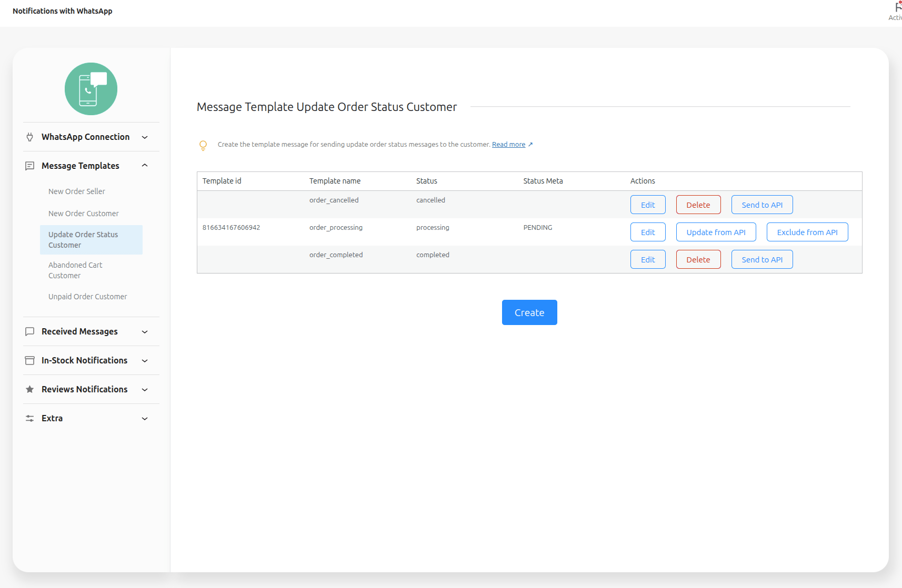Screen dimensions: 902x588
Task: Open the New Order Seller template page
Action: (x=77, y=191)
